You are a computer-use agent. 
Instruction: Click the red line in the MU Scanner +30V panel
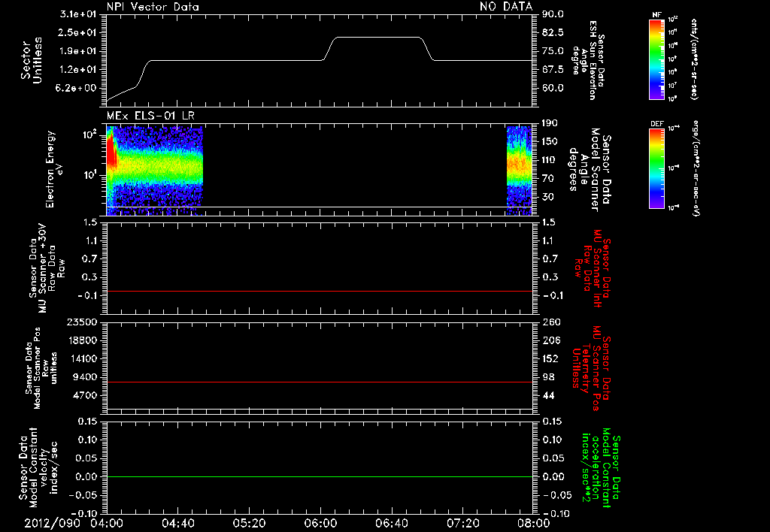[320, 291]
